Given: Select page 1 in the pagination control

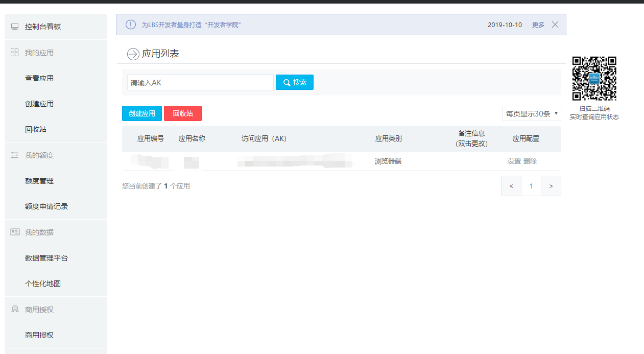Looking at the screenshot, I should click(x=531, y=185).
